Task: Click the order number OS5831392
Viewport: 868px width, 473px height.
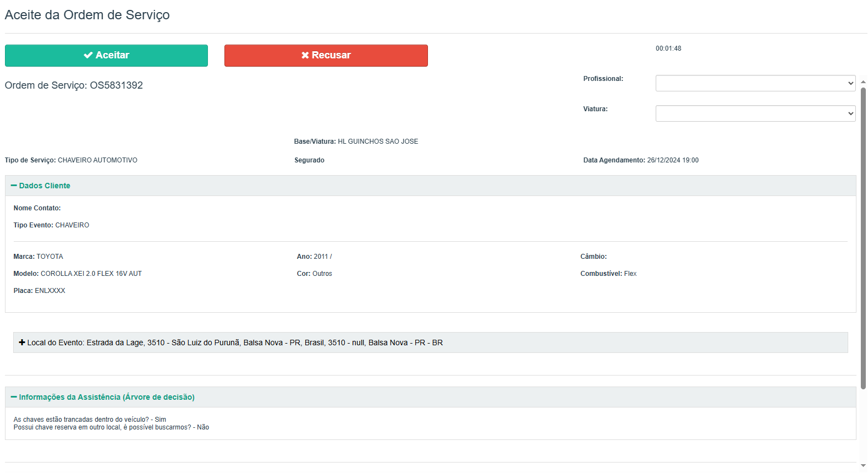Action: (116, 85)
